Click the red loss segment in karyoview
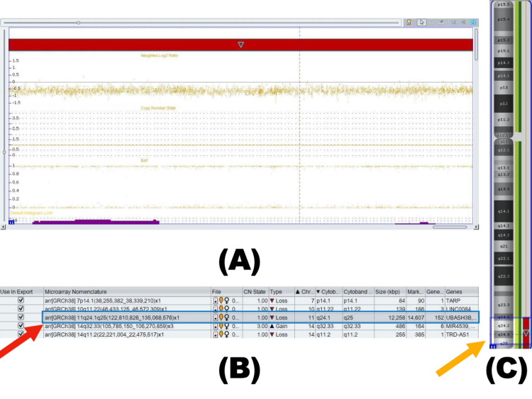This screenshot has height=399, width=532. (x=526, y=332)
